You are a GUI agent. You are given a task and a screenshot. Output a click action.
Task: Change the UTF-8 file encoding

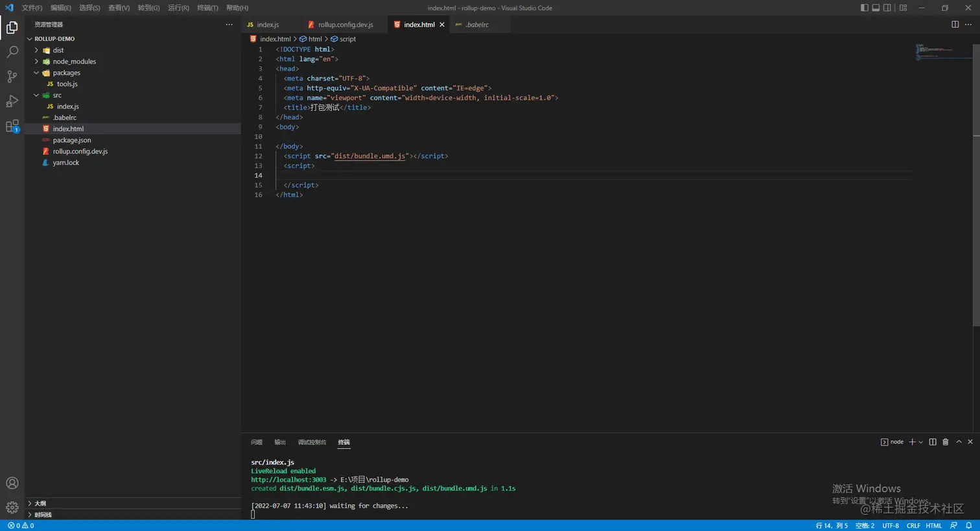891,526
